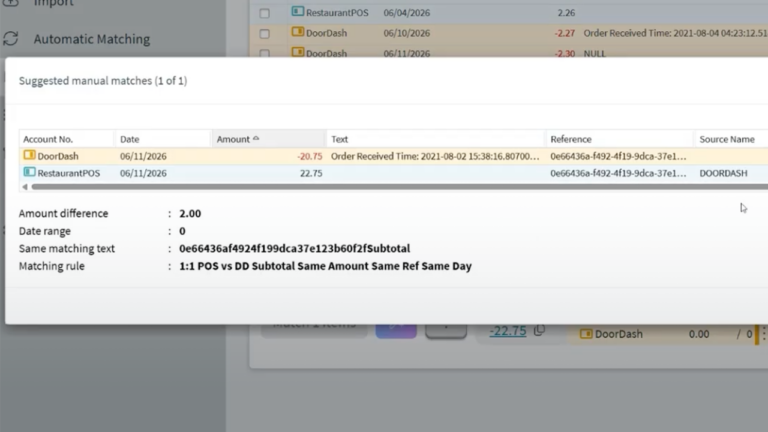Click 06/11/2026 date in RestaurantPOS dialog row
This screenshot has width=768, height=432.
[x=143, y=173]
